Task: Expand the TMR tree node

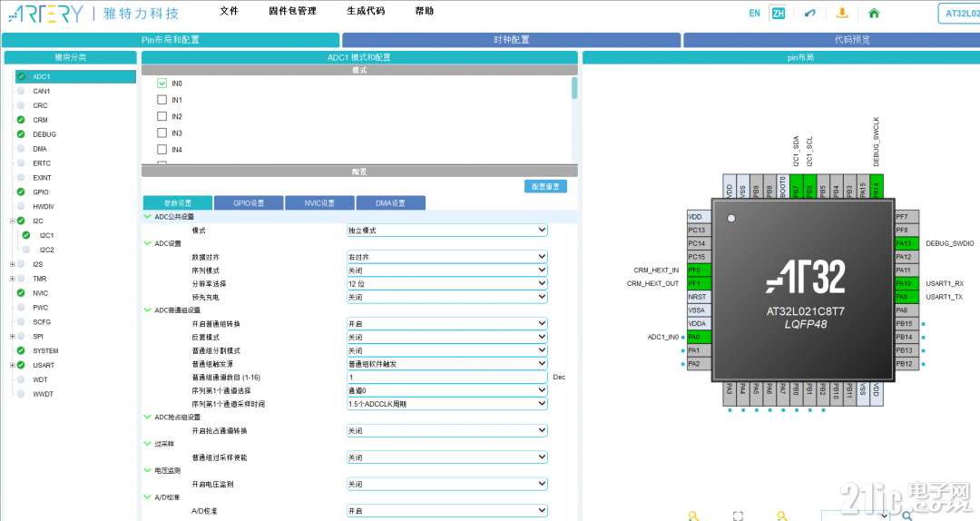Action: point(12,279)
